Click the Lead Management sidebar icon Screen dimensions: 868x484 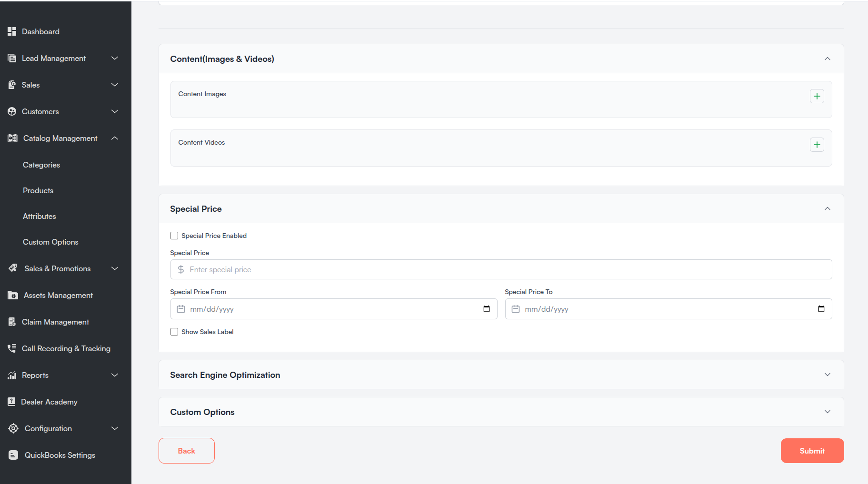coord(12,58)
